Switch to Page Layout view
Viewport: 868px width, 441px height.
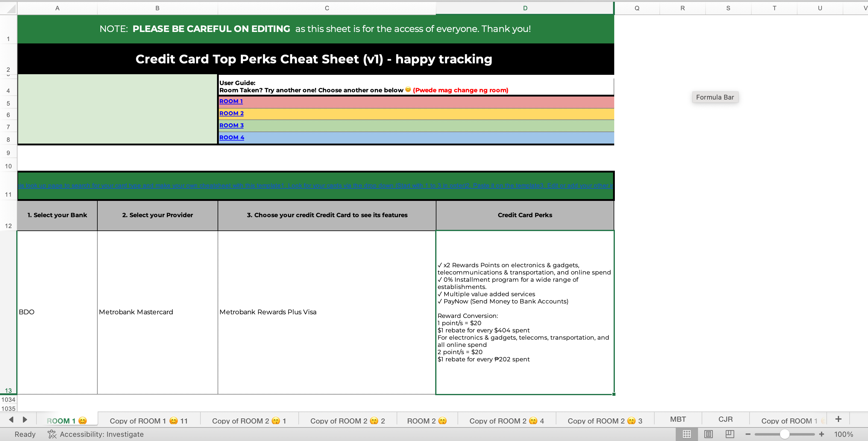(709, 434)
